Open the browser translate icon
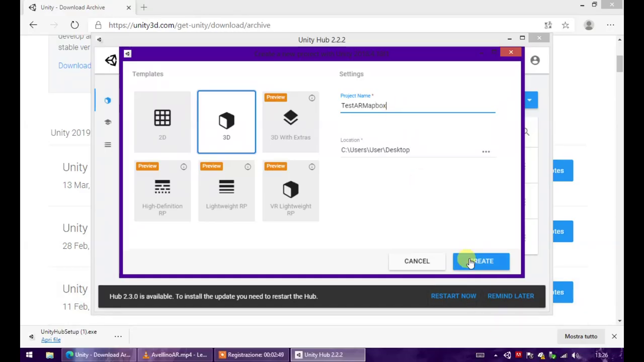 pyautogui.click(x=548, y=25)
